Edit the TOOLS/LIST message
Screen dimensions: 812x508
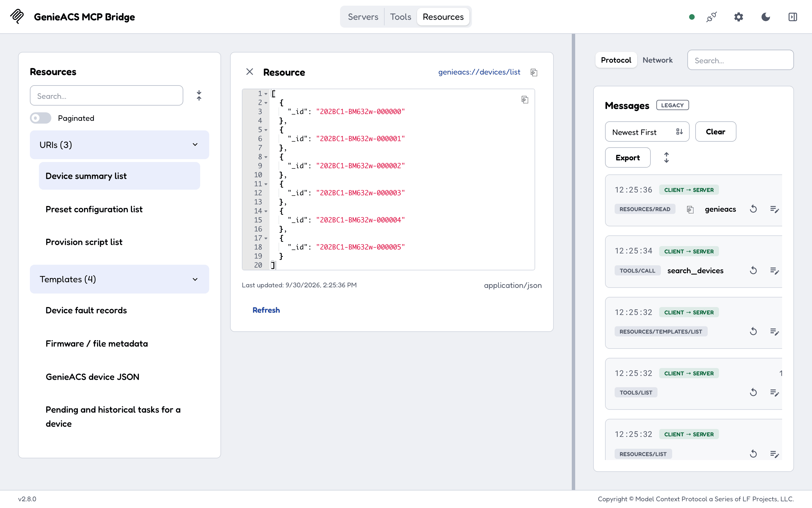775,393
